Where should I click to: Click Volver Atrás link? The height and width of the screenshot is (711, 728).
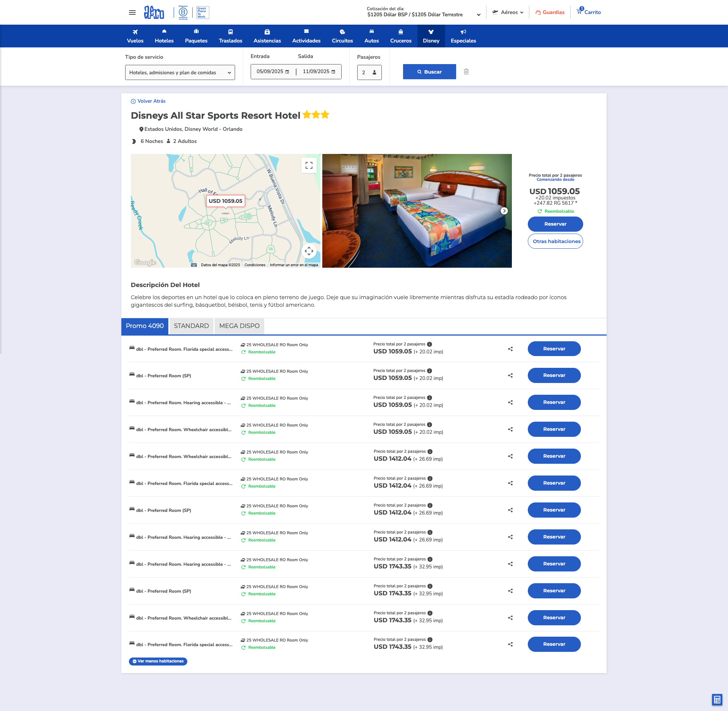click(x=148, y=101)
